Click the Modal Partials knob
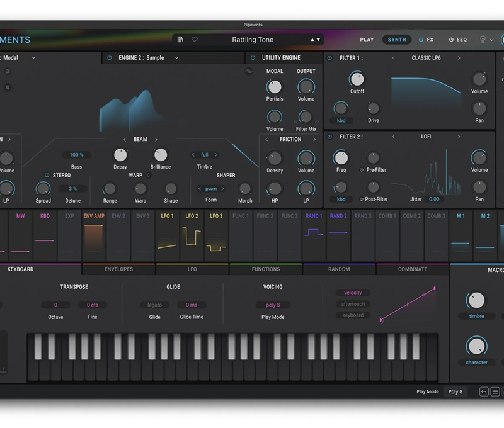 275,87
